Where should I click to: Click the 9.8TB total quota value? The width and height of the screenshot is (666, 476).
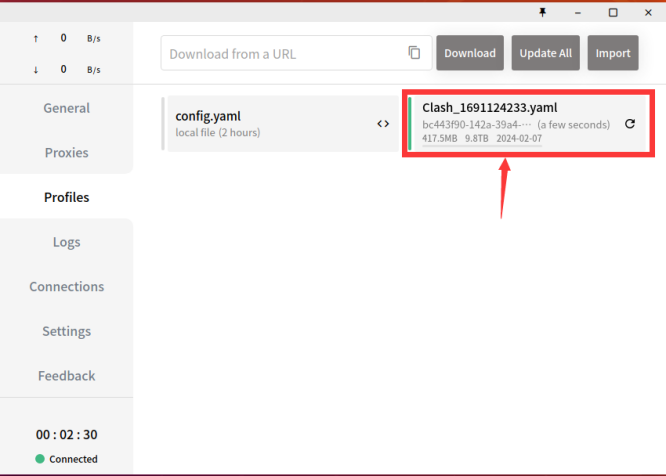[x=477, y=138]
